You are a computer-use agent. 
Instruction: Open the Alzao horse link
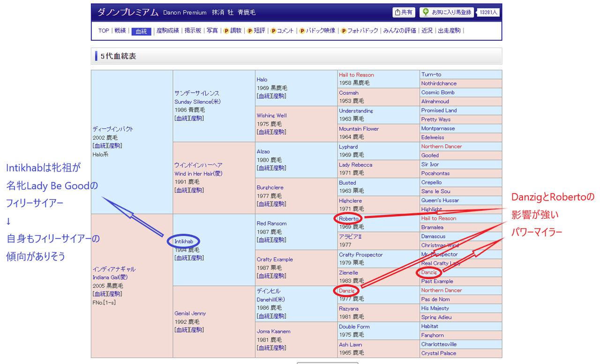pos(263,152)
